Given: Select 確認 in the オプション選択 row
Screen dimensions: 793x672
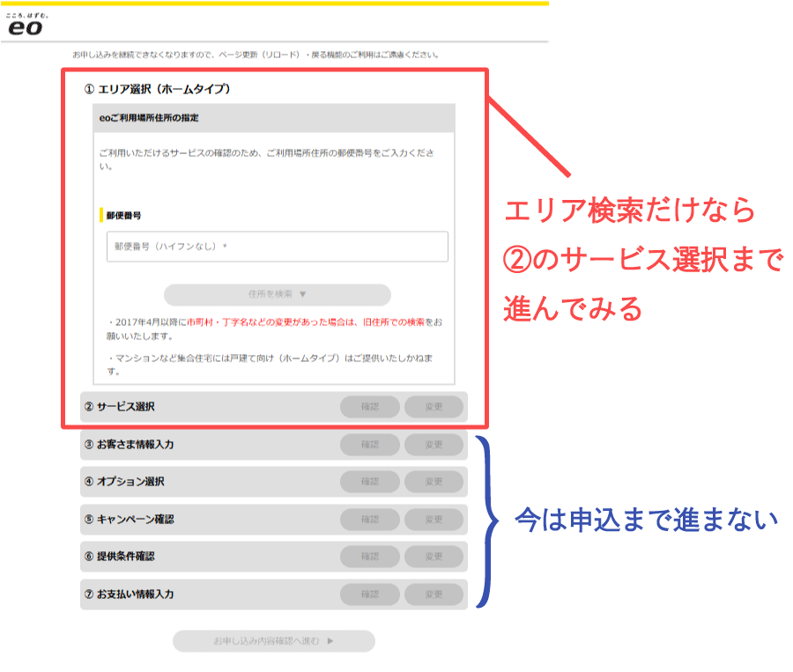Looking at the screenshot, I should coord(369,482).
